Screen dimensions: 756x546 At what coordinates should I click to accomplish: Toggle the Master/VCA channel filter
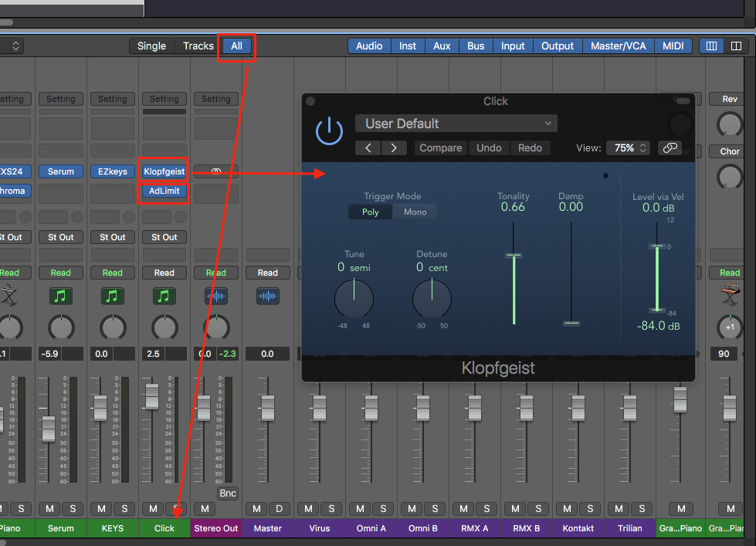coord(618,46)
